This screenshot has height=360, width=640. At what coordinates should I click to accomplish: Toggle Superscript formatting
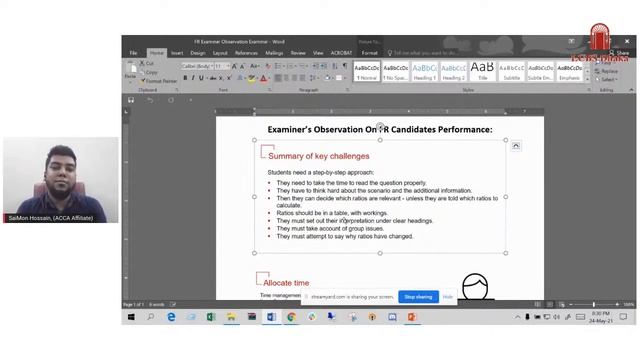229,78
